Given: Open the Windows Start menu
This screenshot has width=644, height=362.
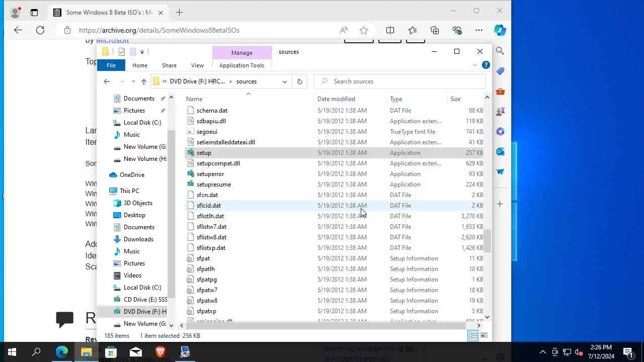Looking at the screenshot, I should coord(12,352).
